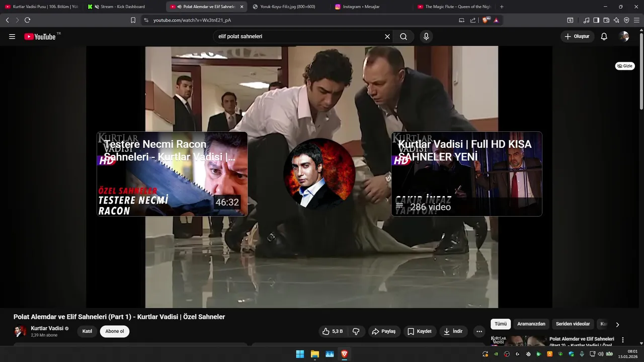Switch to Stream - Kick Dashboard tab

[123, 7]
